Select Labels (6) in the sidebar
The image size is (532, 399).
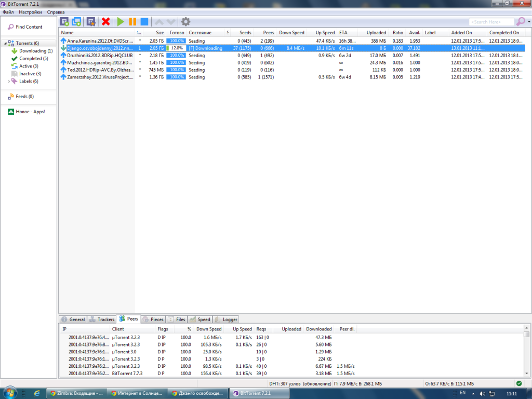pos(29,82)
